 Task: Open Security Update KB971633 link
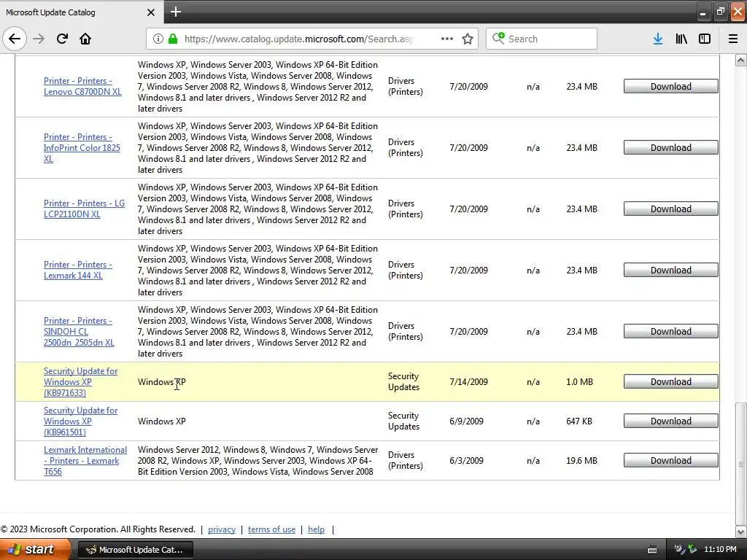[80, 382]
